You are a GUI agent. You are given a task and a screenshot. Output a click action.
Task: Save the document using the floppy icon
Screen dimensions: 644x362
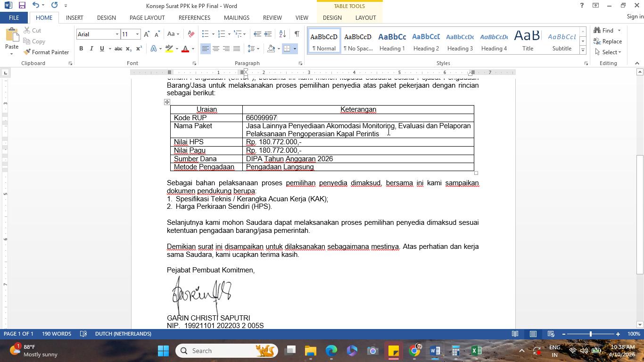tap(22, 6)
